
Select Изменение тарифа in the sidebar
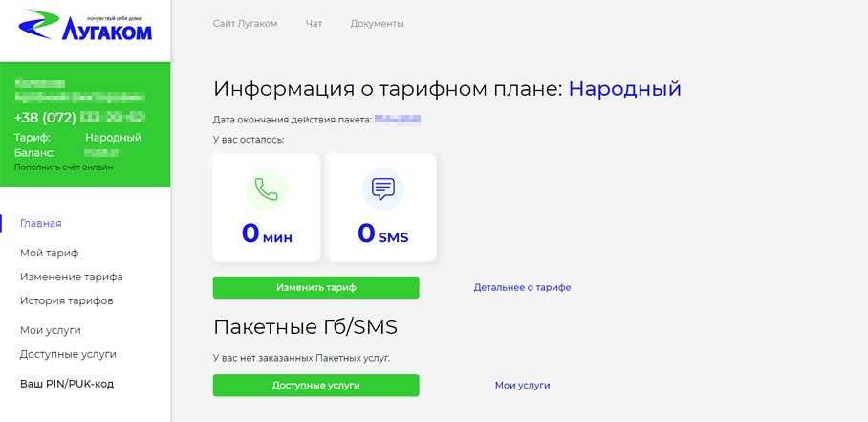(72, 277)
